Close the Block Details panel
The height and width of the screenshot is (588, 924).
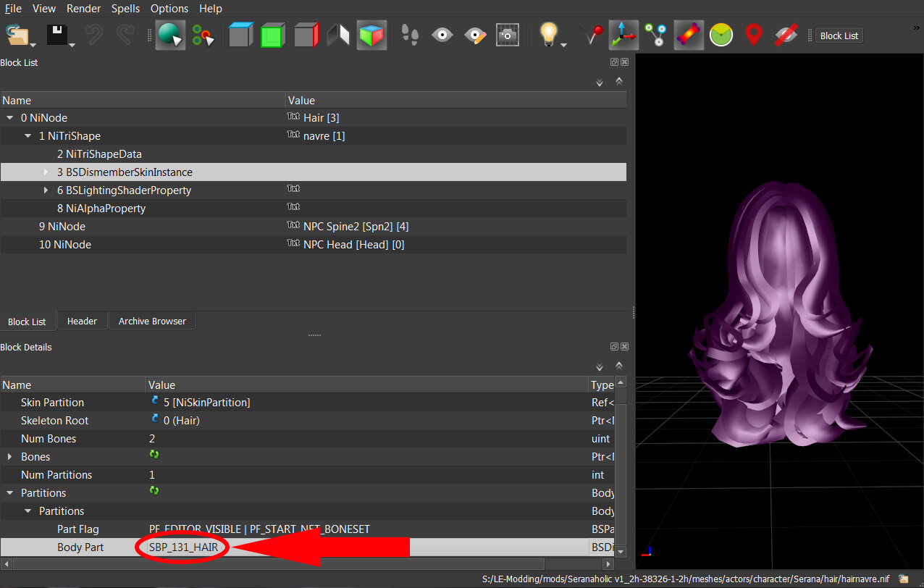tap(624, 347)
